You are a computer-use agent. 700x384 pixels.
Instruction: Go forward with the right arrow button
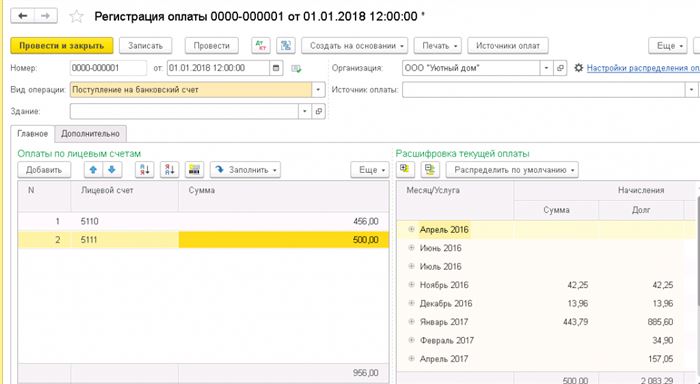pos(46,16)
